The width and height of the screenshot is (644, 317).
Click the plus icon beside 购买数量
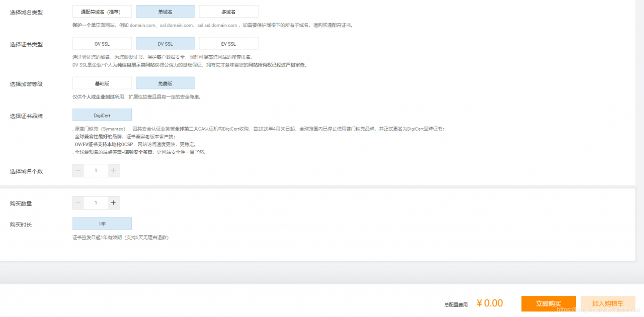click(x=114, y=203)
